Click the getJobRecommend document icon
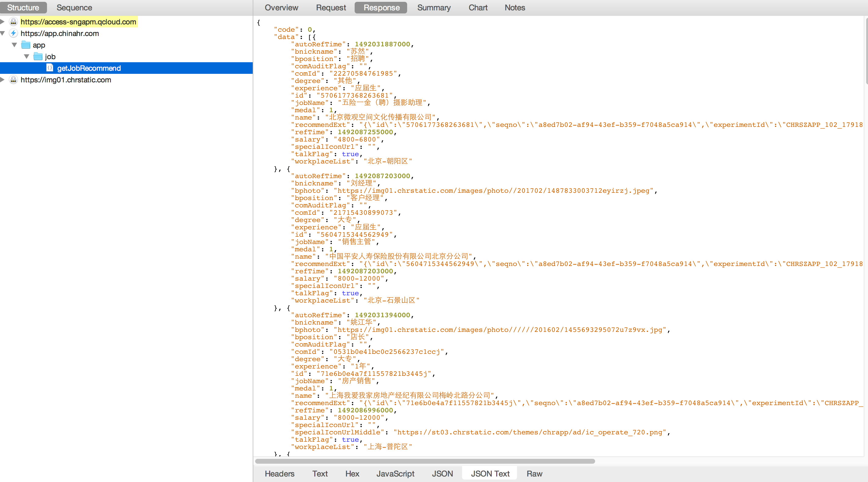Image resolution: width=868 pixels, height=482 pixels. [x=50, y=68]
